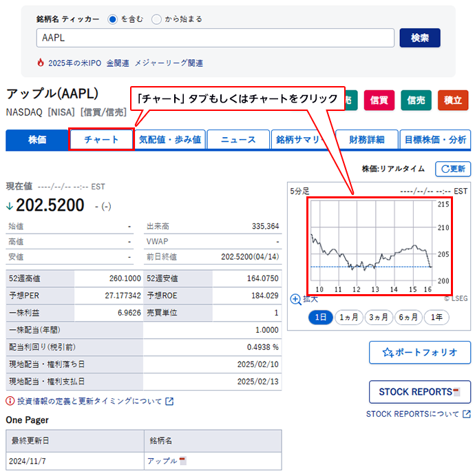Click the fire icon beside 2025年の米IPO
Screen dimensions: 475x476
tap(41, 63)
